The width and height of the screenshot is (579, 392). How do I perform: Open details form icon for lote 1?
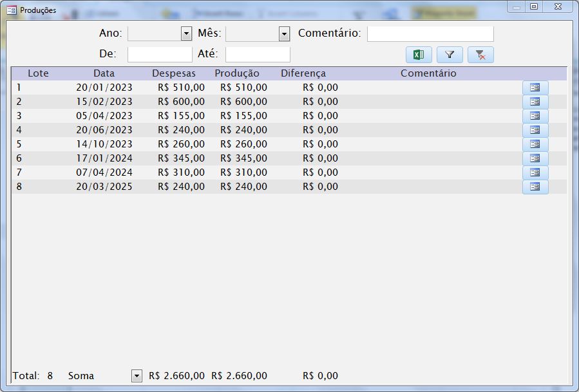[535, 88]
